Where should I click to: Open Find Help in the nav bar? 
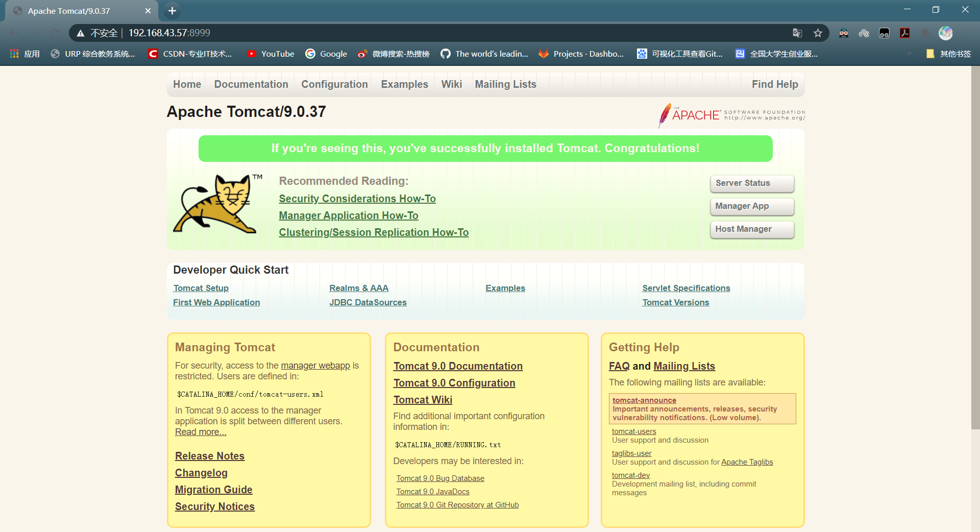click(x=775, y=84)
